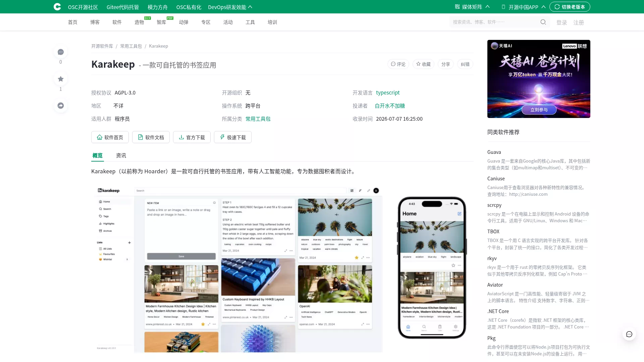The height and width of the screenshot is (362, 644).
Task: Go to 培训 in navigation
Action: (x=272, y=22)
